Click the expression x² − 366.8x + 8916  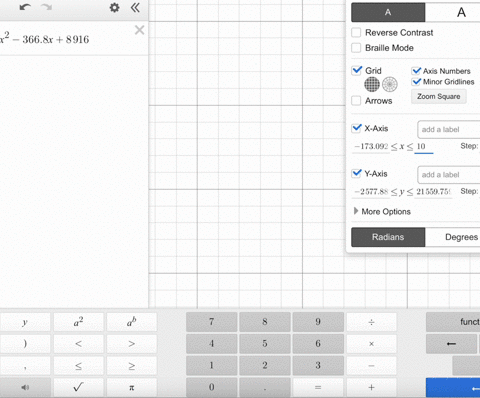click(45, 39)
